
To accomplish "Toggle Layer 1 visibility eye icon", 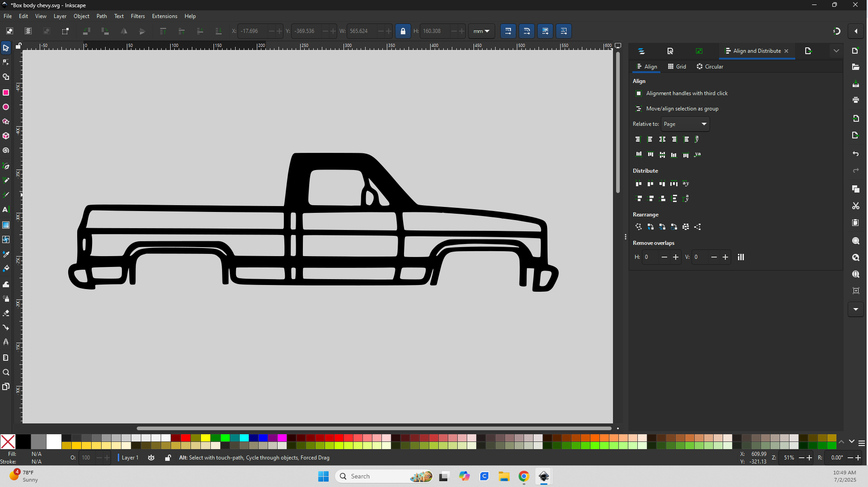I will [x=151, y=458].
